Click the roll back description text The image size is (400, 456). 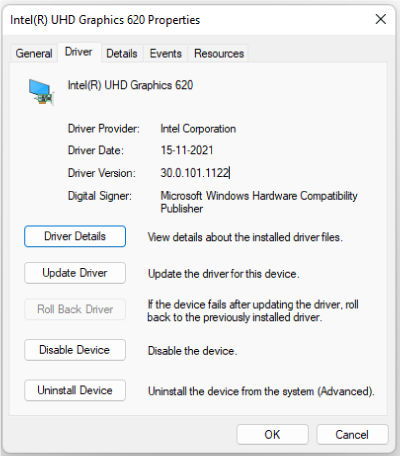253,311
